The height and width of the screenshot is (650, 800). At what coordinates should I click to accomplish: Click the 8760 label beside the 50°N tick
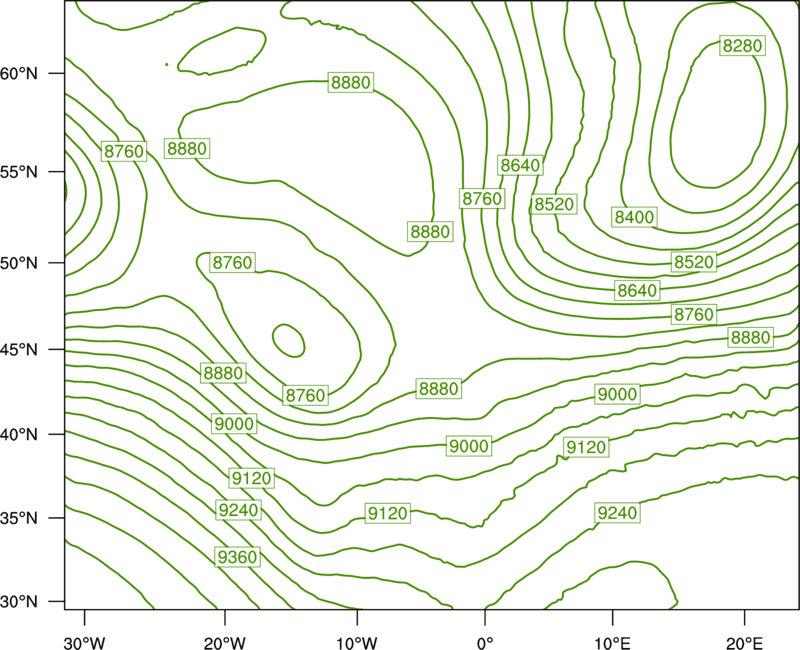[x=232, y=262]
